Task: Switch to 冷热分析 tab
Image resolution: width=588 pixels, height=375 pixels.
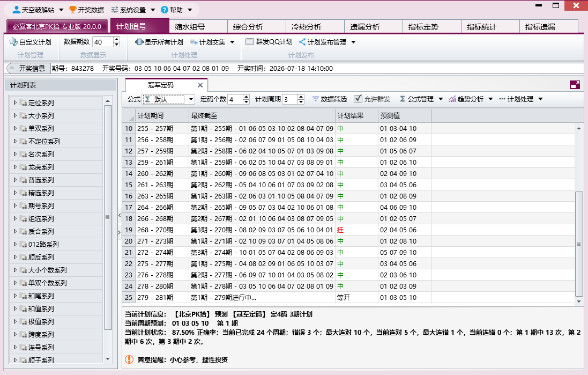Action: click(x=315, y=27)
